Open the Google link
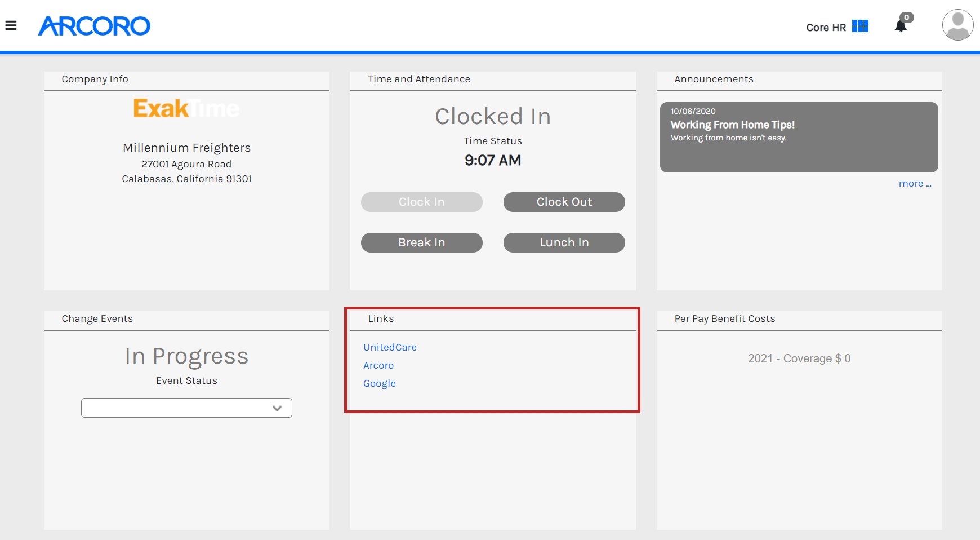The width and height of the screenshot is (980, 540). click(x=380, y=383)
